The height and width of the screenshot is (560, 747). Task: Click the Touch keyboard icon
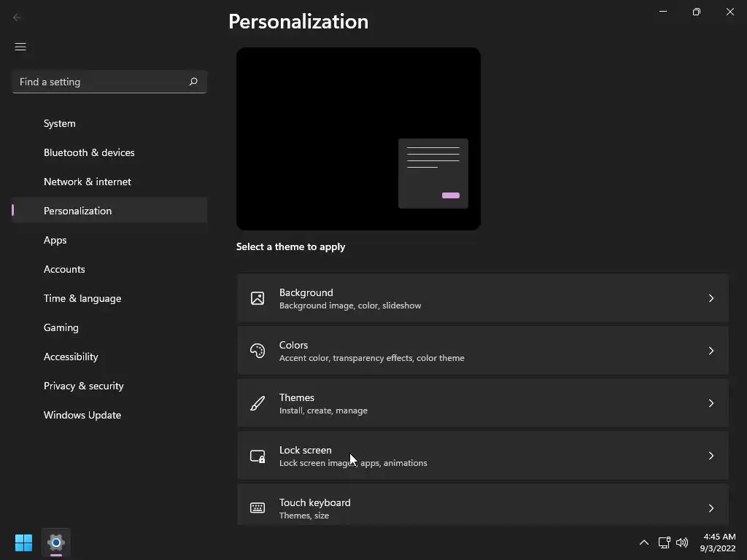point(258,508)
